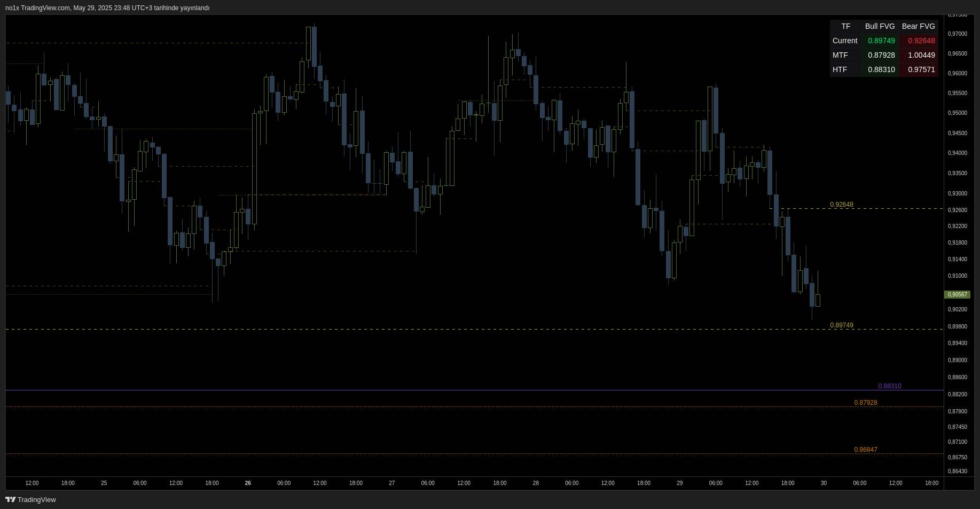The width and height of the screenshot is (980, 509).
Task: Click green 0.89749 cell in FVG table
Action: pos(881,41)
